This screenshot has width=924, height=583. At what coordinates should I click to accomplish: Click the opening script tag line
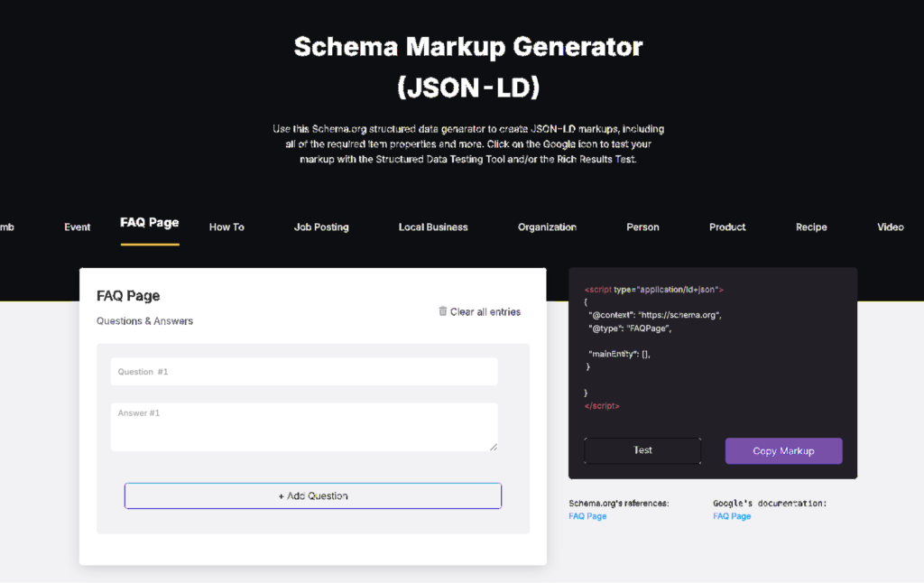tap(653, 290)
